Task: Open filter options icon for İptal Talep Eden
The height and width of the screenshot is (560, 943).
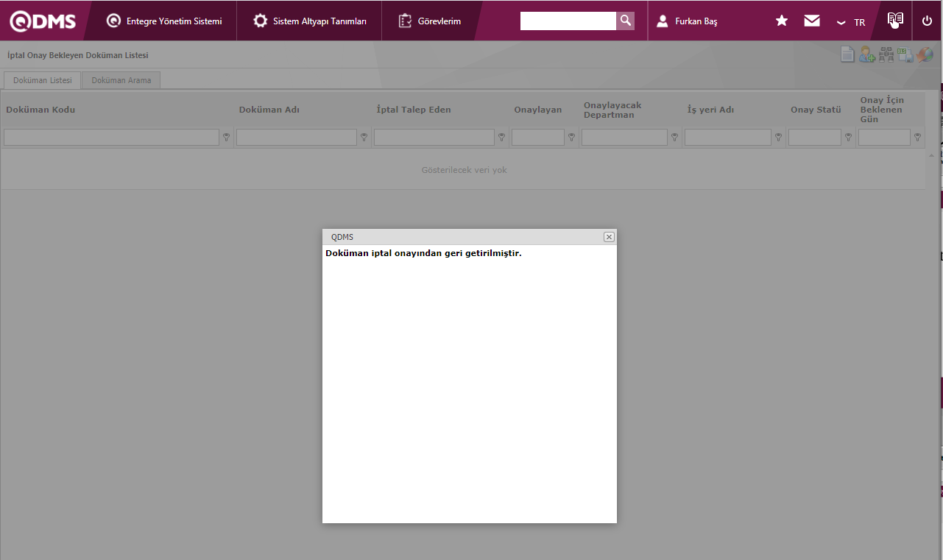Action: (502, 137)
